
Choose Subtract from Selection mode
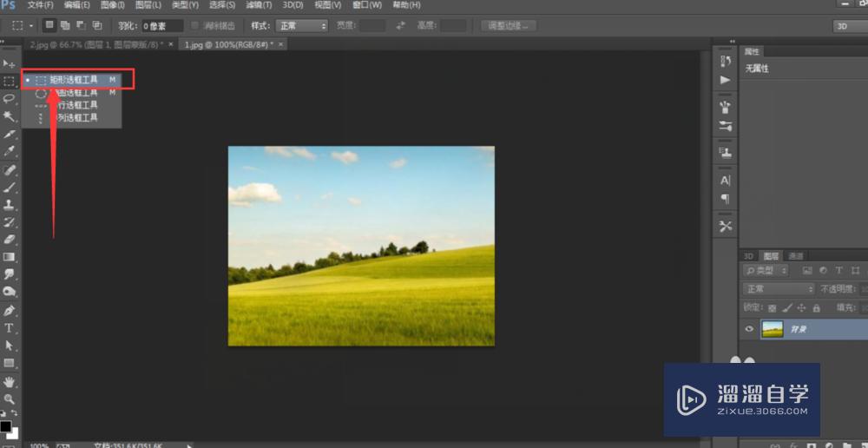(x=81, y=25)
